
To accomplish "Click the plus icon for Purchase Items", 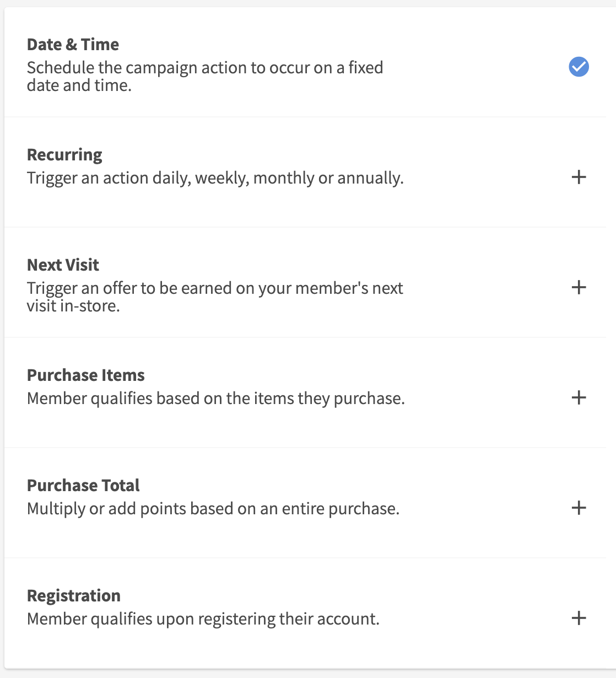I will (x=579, y=397).
